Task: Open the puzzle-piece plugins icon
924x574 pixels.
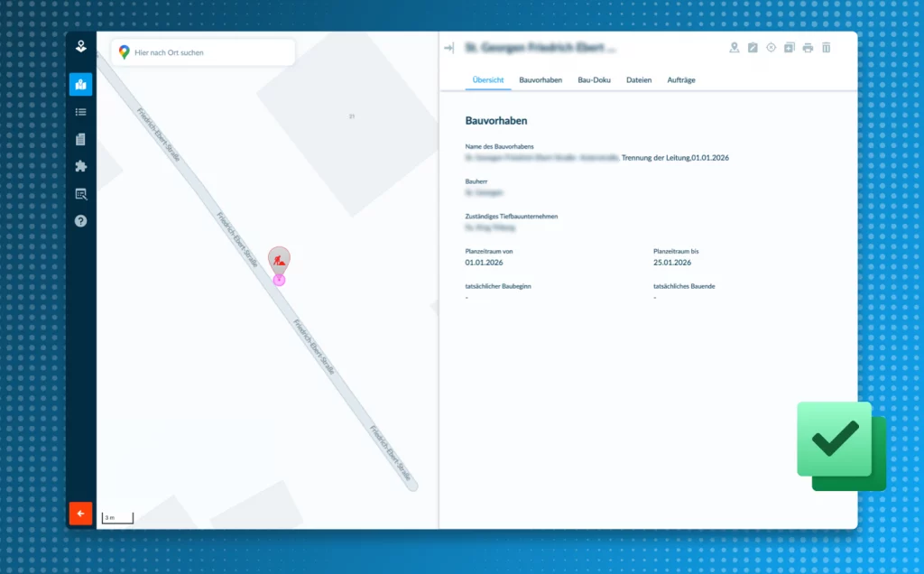Action: pos(80,166)
